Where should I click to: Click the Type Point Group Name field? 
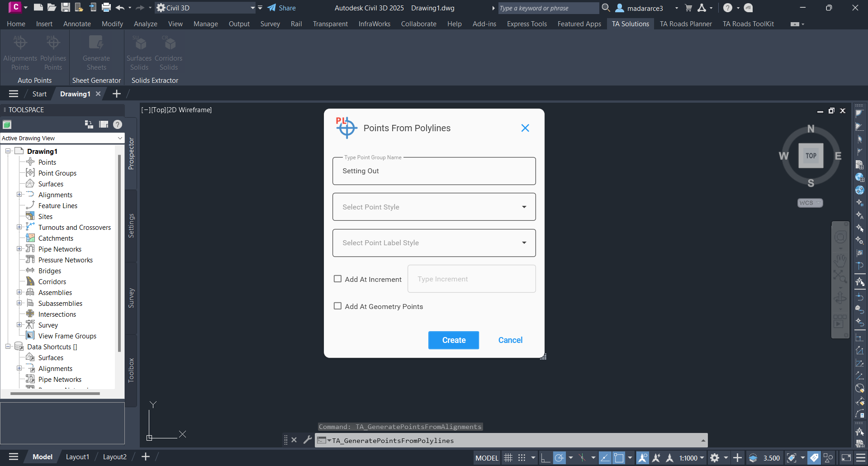coord(434,171)
